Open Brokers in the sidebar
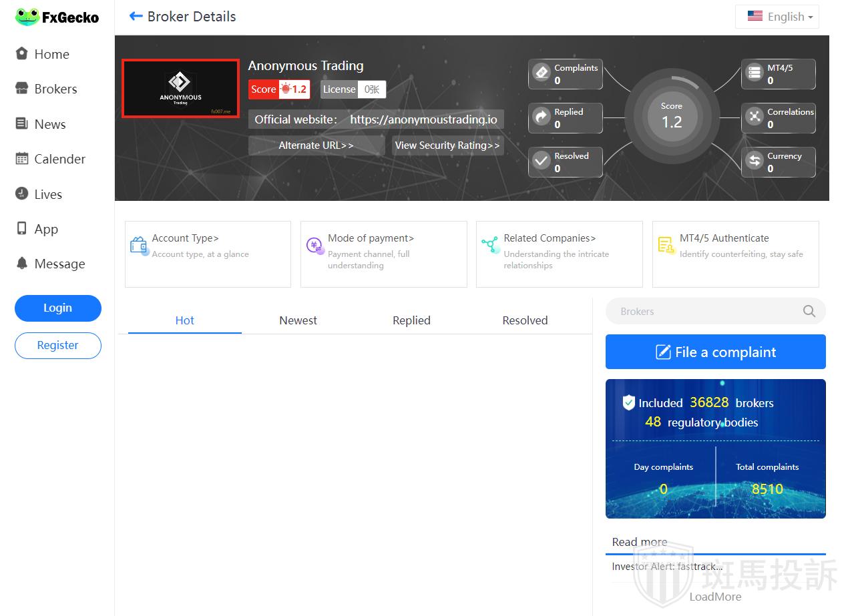This screenshot has width=850, height=616. pos(55,89)
